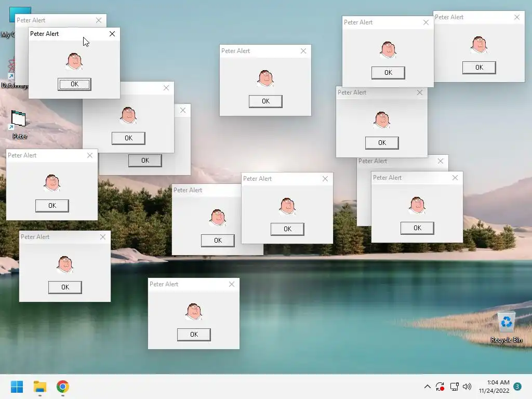
Task: Open File Explorer from the taskbar
Action: (x=39, y=387)
